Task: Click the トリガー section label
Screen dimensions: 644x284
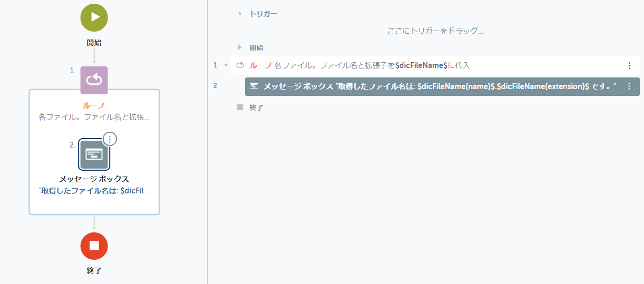Action: click(263, 14)
